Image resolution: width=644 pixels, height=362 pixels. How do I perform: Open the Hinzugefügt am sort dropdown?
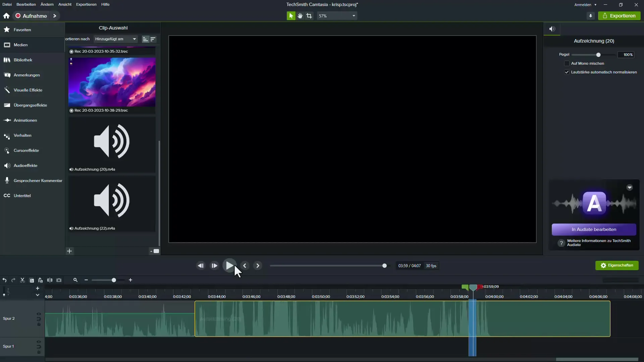click(115, 39)
